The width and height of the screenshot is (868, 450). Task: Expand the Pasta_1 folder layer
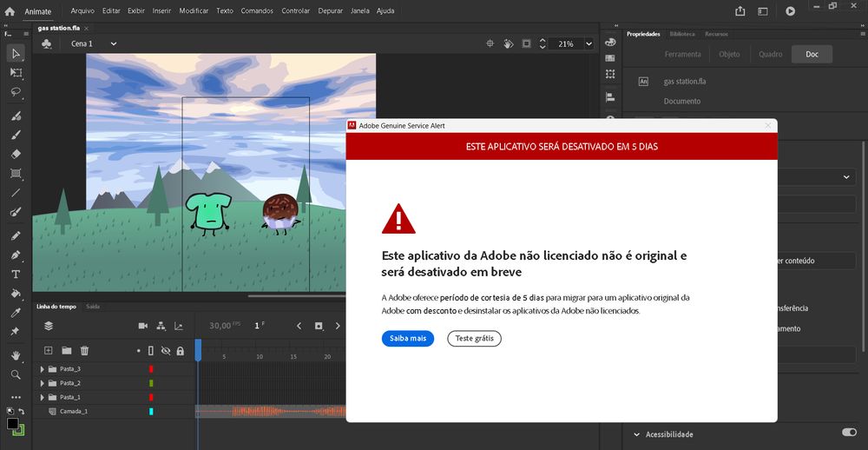tap(42, 397)
